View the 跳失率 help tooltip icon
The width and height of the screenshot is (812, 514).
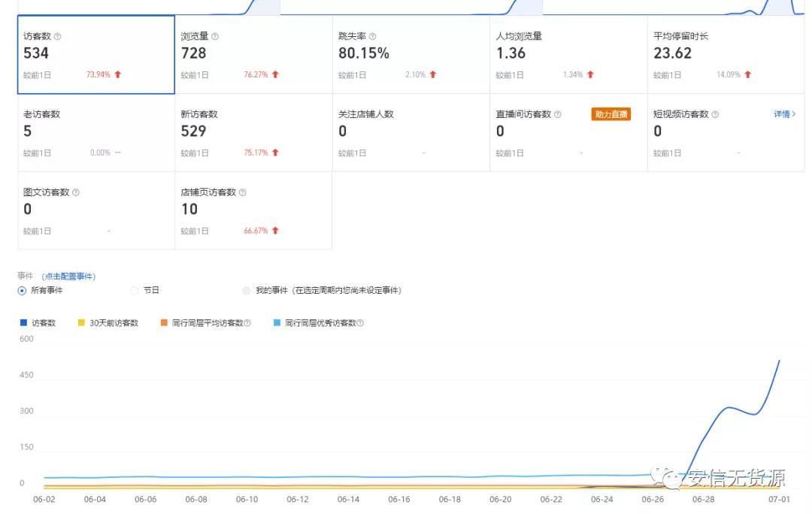pyautogui.click(x=374, y=35)
